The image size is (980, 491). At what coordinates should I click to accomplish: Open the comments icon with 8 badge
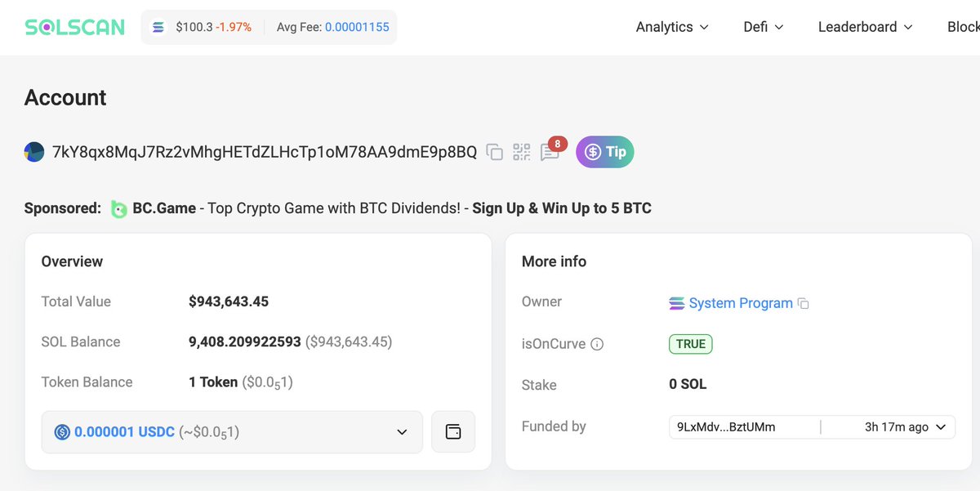[x=550, y=152]
